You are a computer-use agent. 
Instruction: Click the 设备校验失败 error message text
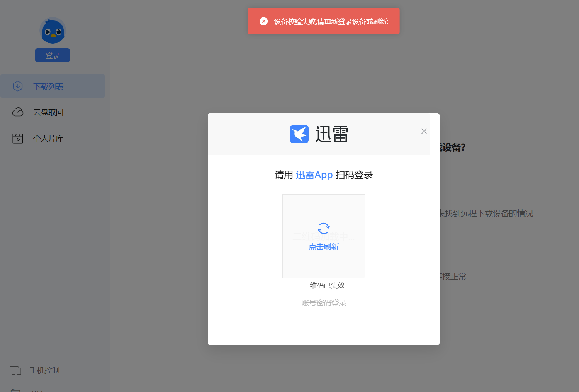[331, 22]
